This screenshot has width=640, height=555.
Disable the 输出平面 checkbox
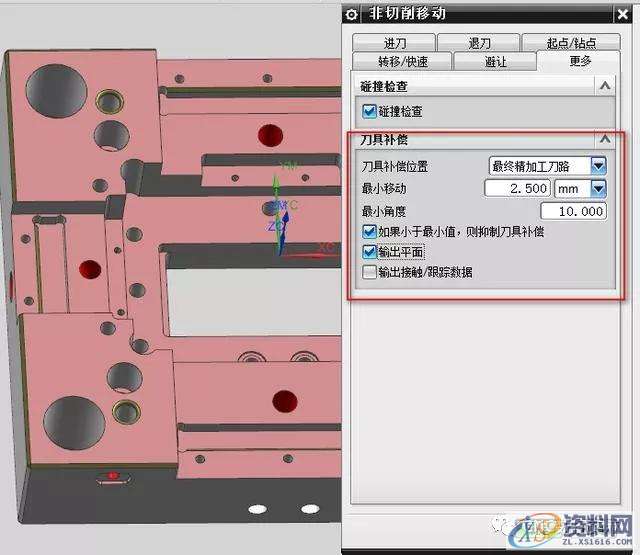(x=370, y=252)
